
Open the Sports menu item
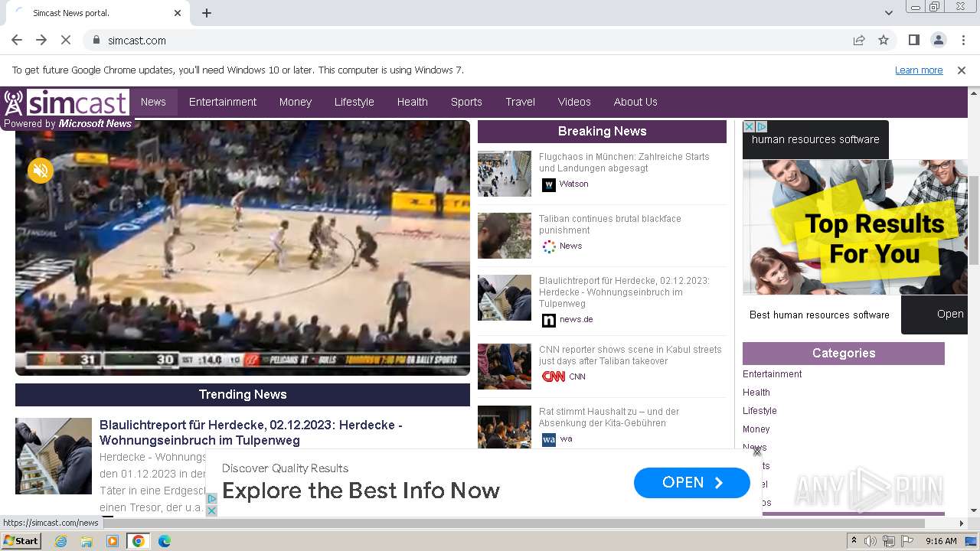(466, 102)
